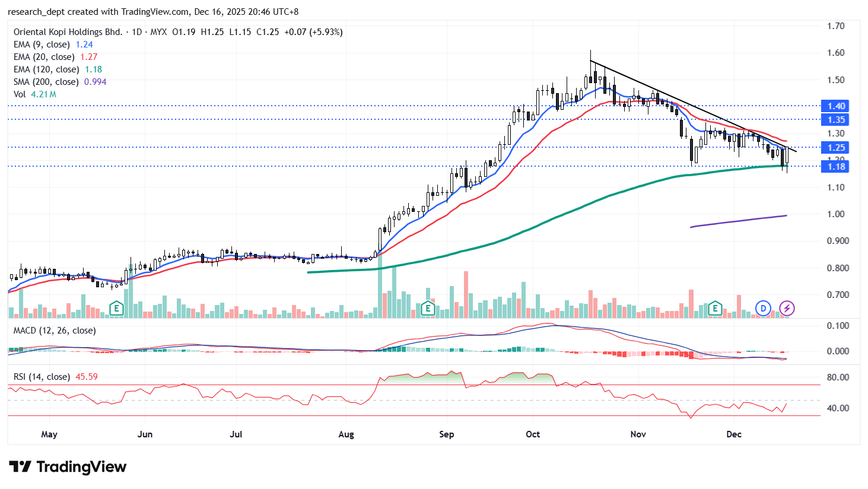Viewport: 868px width, 489px height.
Task: Click the blue dividend D marker
Action: (x=763, y=308)
